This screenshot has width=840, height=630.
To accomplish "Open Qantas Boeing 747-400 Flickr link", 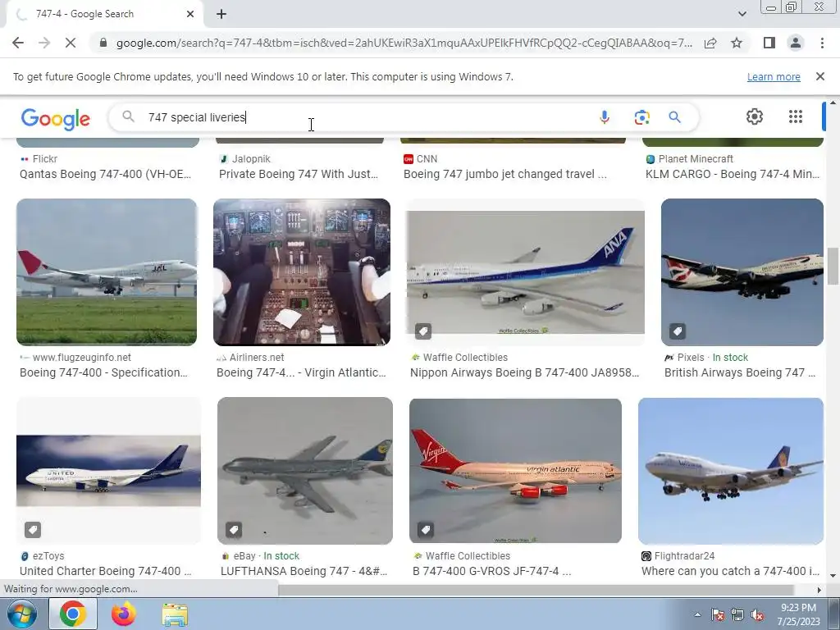I will [x=106, y=174].
